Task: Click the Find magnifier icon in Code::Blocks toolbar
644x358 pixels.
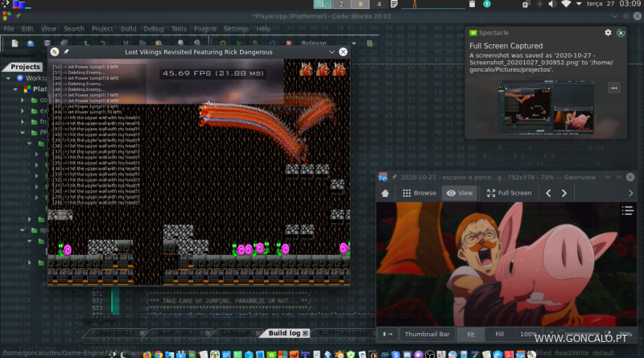Action: click(180, 43)
